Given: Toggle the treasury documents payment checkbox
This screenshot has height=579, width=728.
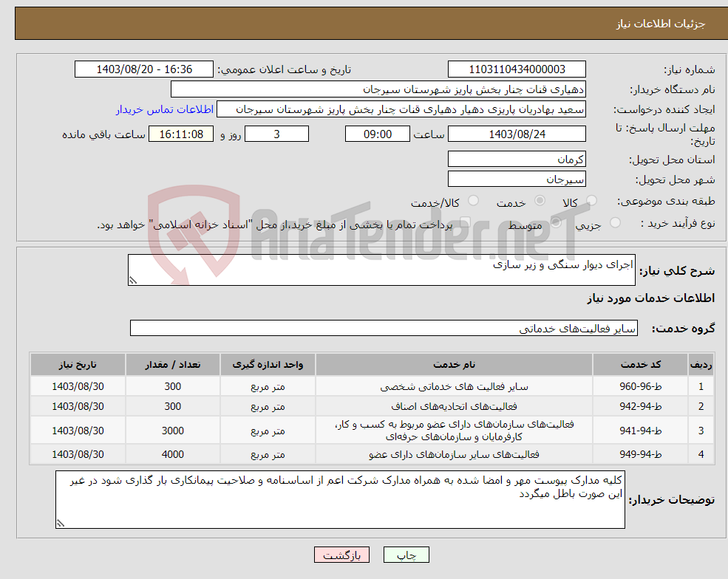Looking at the screenshot, I should (465, 223).
